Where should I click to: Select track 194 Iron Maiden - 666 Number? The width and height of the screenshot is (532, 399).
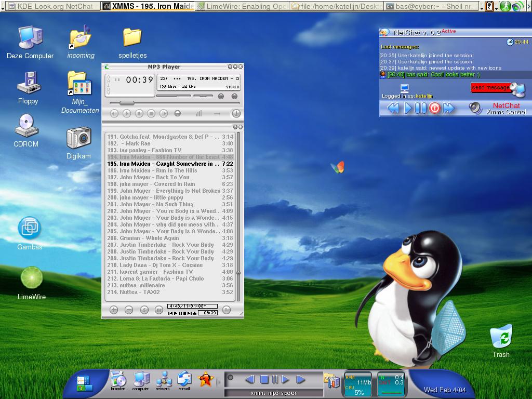[170, 157]
